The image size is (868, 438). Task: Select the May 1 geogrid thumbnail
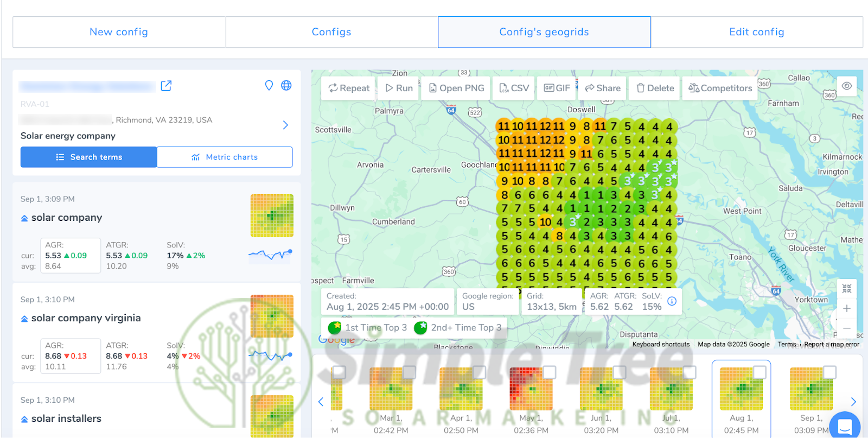[531, 389]
